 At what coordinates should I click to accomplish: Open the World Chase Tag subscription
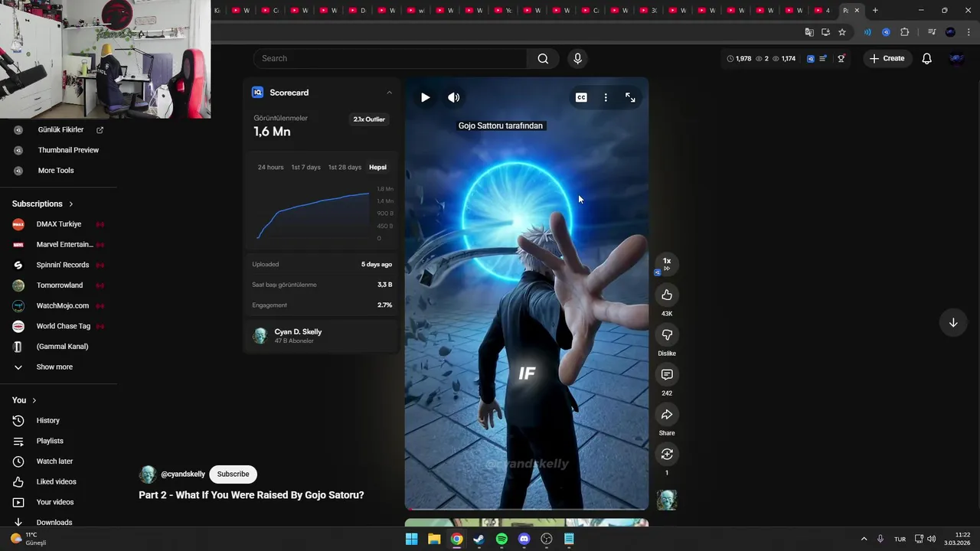coord(58,326)
